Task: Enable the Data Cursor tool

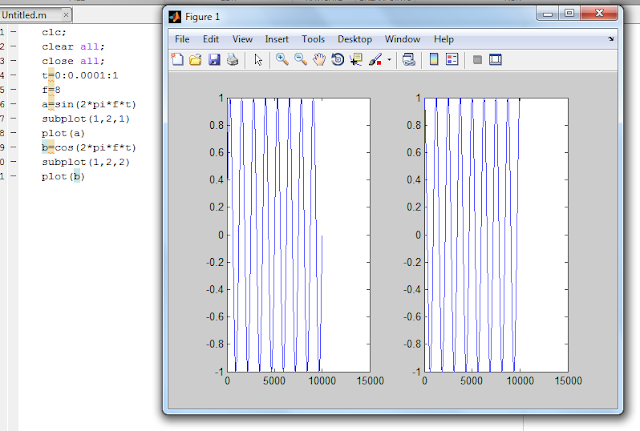Action: pos(356,60)
